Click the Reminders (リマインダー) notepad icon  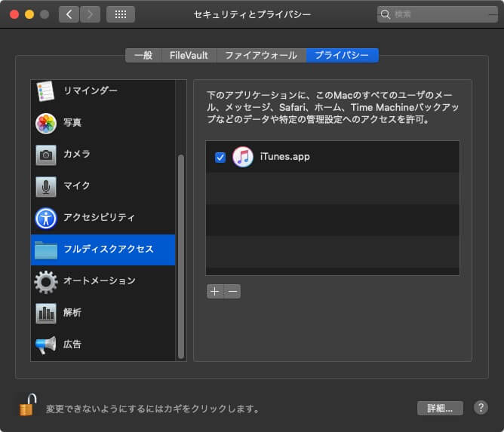[x=45, y=91]
